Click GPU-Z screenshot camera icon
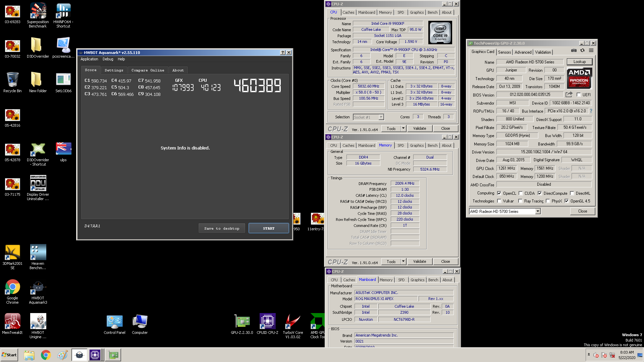Image resolution: width=644 pixels, height=362 pixels. [574, 50]
